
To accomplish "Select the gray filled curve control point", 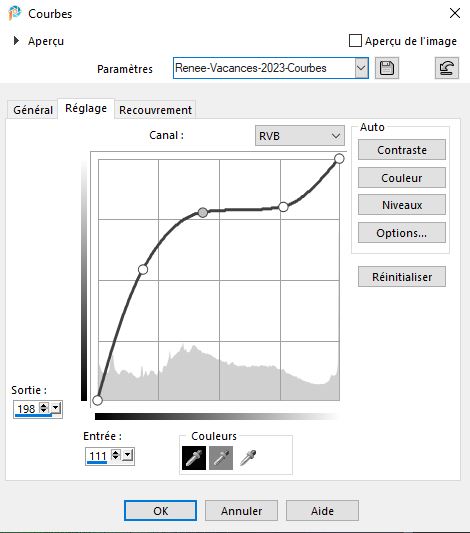I will pyautogui.click(x=203, y=213).
